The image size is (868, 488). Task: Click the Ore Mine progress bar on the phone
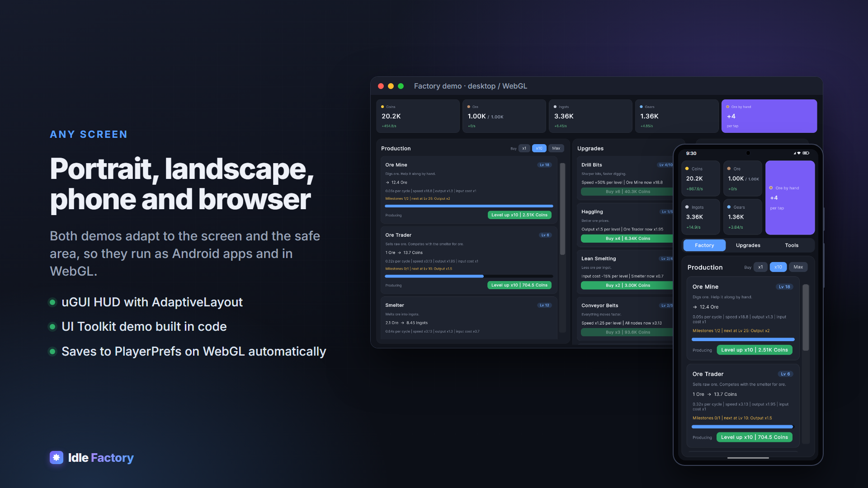click(743, 339)
